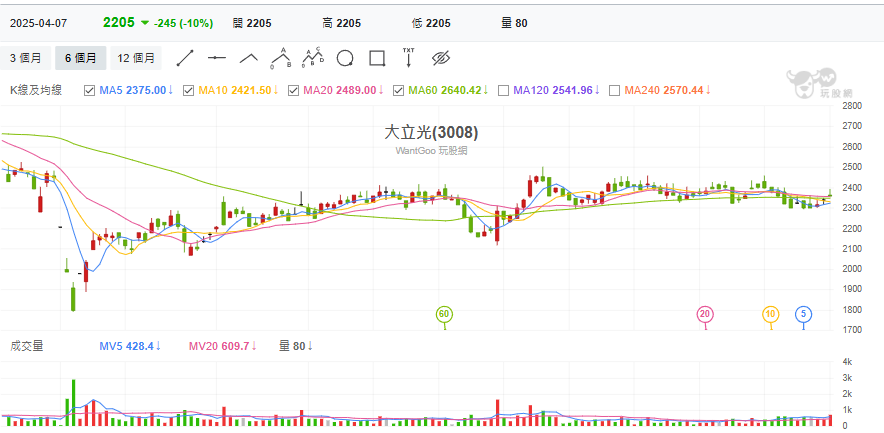Click the pink 20 marker on chart
Image resolution: width=884 pixels, height=433 pixels.
tap(705, 315)
